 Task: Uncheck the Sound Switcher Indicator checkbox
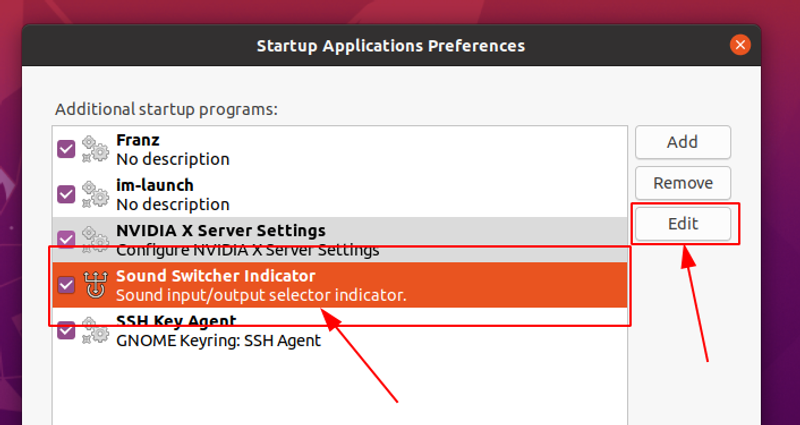[x=66, y=285]
